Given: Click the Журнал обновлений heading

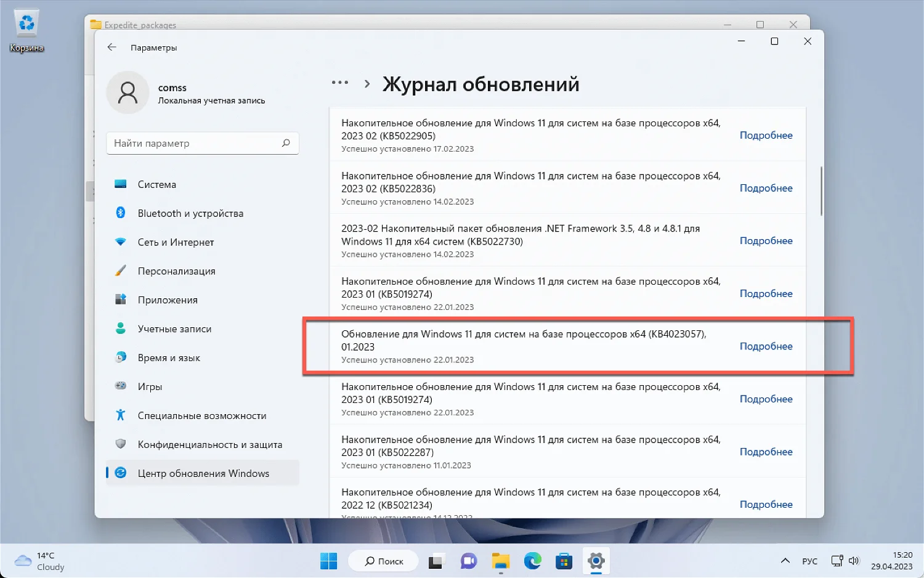Looking at the screenshot, I should point(480,84).
